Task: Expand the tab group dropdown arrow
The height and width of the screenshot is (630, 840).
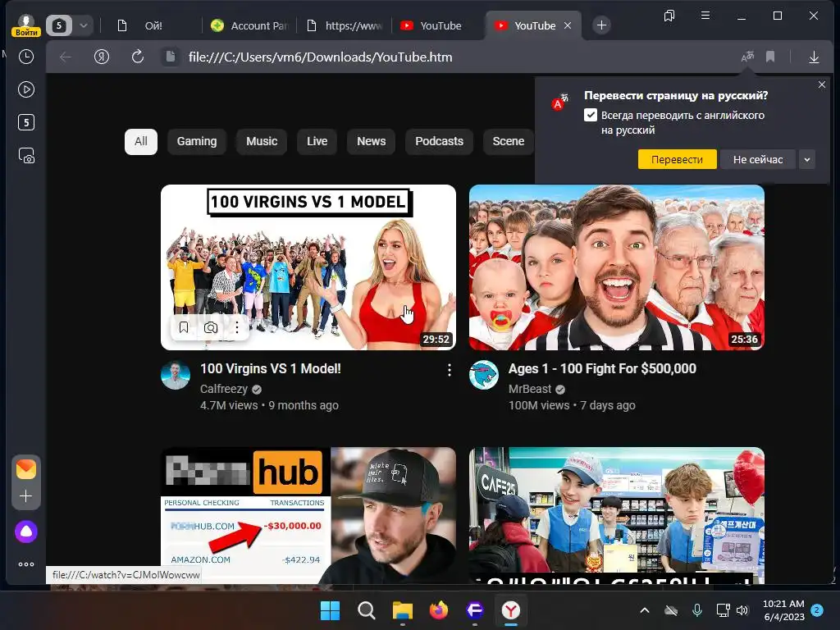Action: (84, 25)
